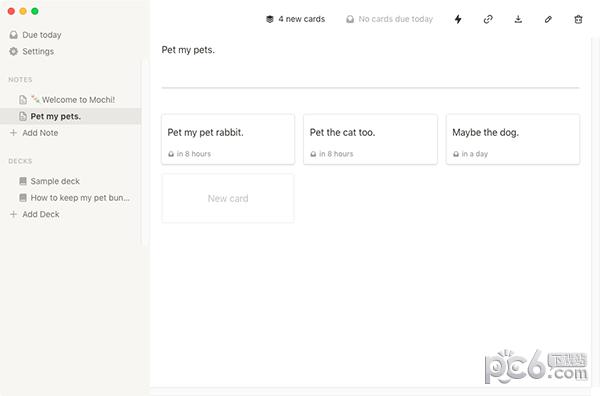Screen dimensions: 600x396
Task: Open the Pet my pet rabbit. card
Action: tap(228, 139)
